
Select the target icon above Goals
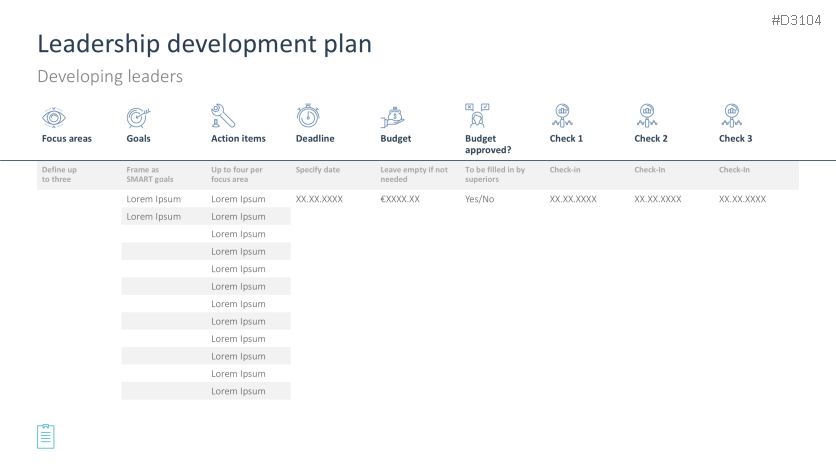click(x=138, y=116)
